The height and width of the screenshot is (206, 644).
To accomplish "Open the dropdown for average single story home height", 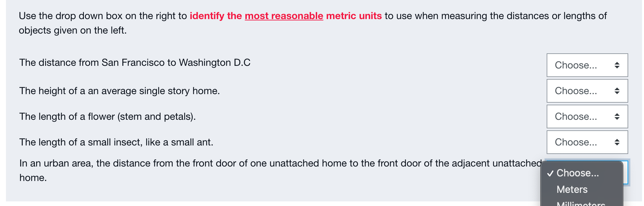I will point(587,91).
